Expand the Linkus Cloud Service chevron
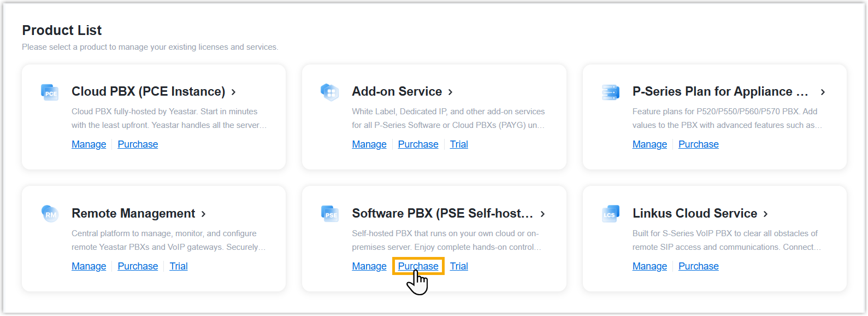The width and height of the screenshot is (868, 316). coord(766,214)
